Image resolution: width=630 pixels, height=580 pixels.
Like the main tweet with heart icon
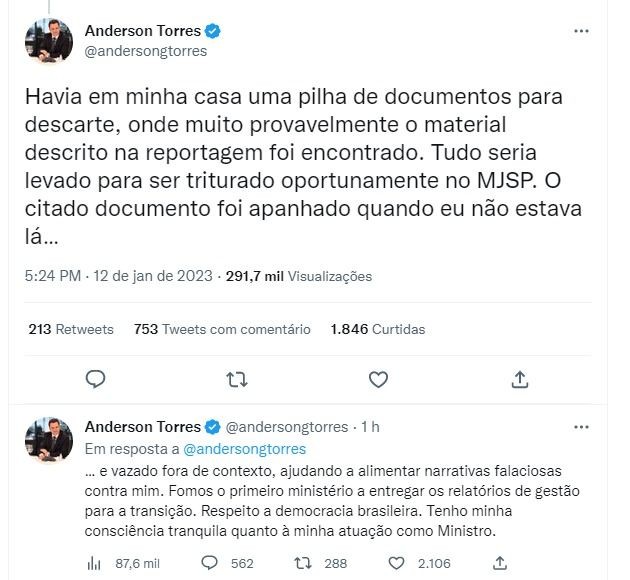point(378,380)
